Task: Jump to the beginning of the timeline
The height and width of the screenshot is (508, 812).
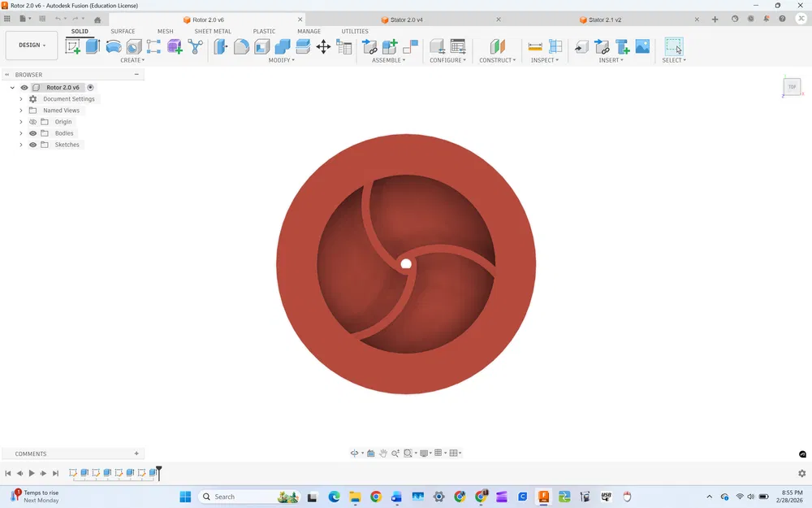Action: point(8,473)
